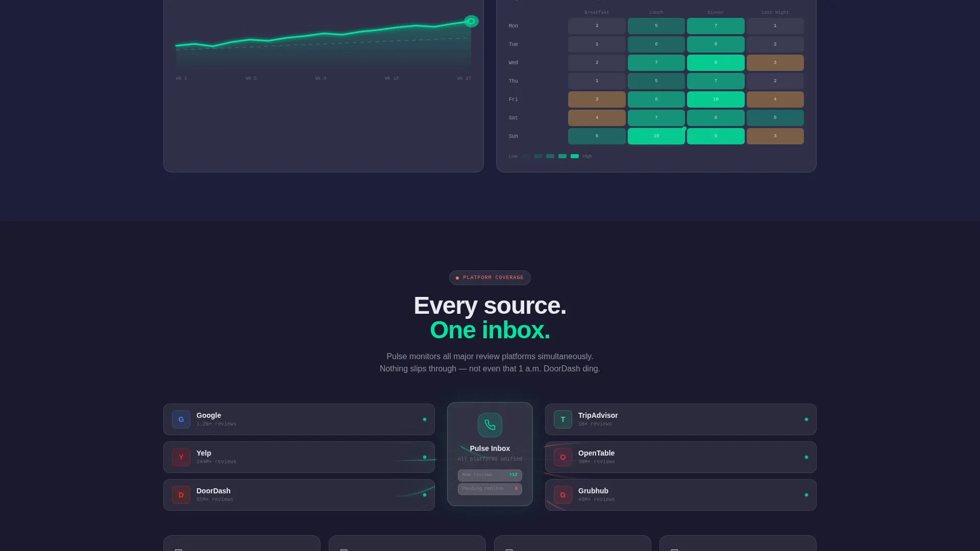Click the Late Night column header
Viewport: 980px width, 551px height.
pyautogui.click(x=775, y=12)
